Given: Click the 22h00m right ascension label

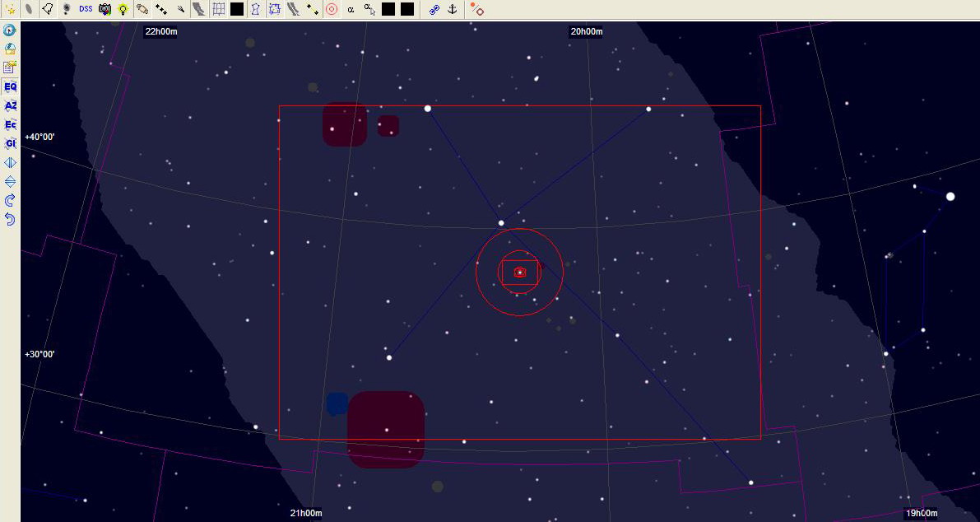Looking at the screenshot, I should click(160, 32).
